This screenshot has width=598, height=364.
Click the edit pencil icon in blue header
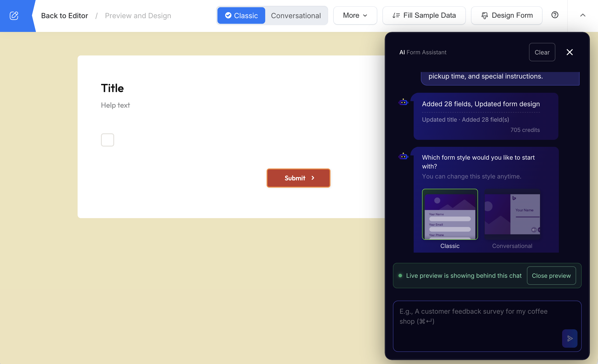pos(14,16)
